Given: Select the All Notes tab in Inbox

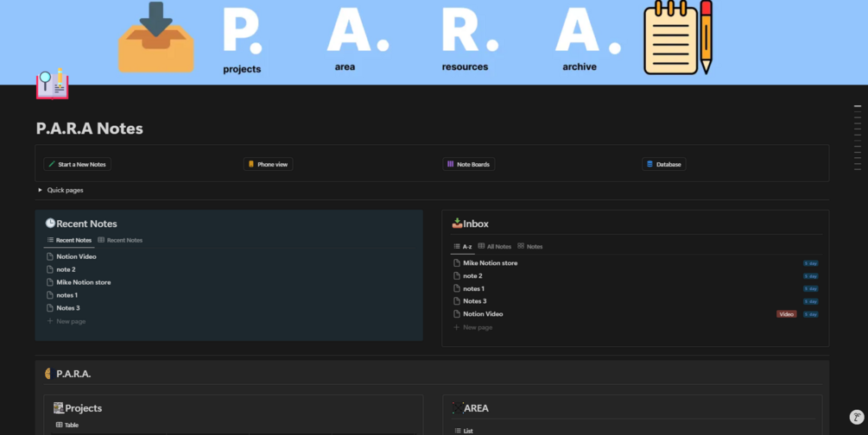Looking at the screenshot, I should click(x=494, y=246).
